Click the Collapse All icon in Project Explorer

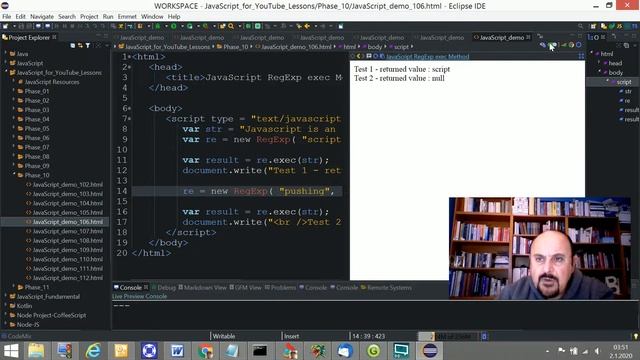coord(73,46)
